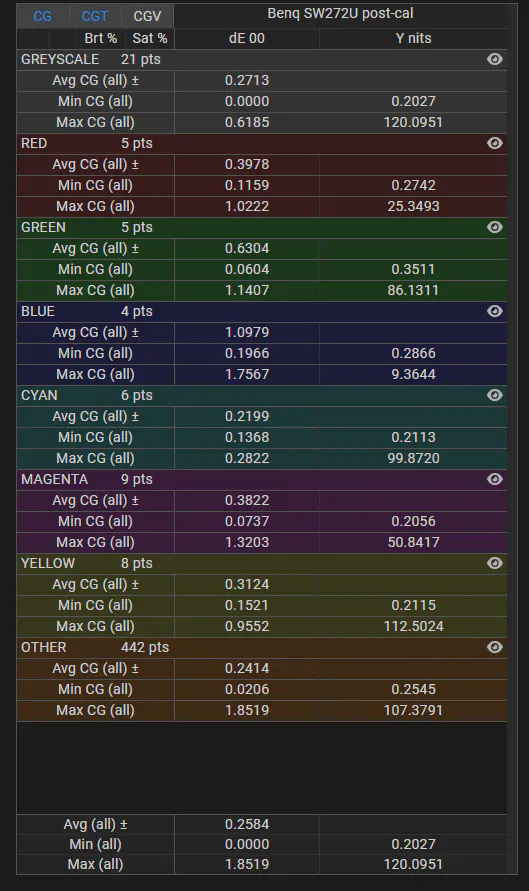529x891 pixels.
Task: Click blue max luminance 9.3644
Action: [413, 374]
